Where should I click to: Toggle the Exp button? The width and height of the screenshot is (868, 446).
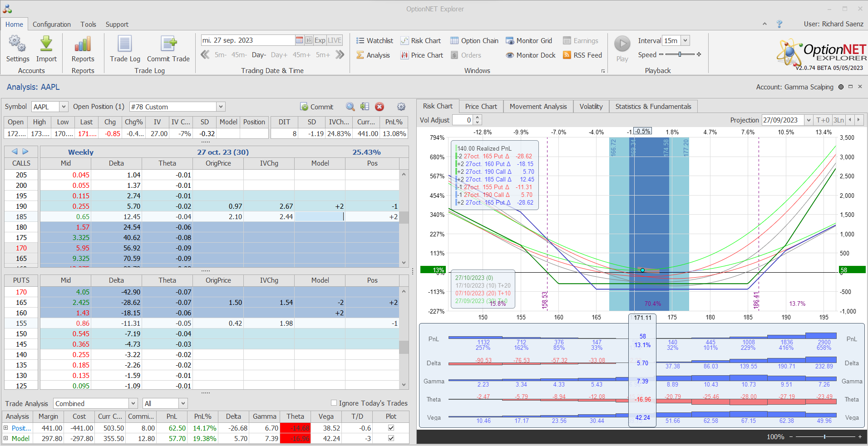[320, 40]
